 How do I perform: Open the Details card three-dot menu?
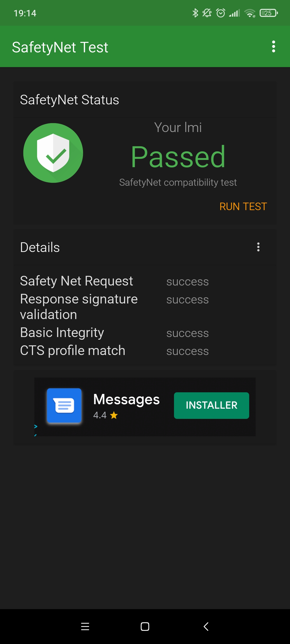point(258,247)
